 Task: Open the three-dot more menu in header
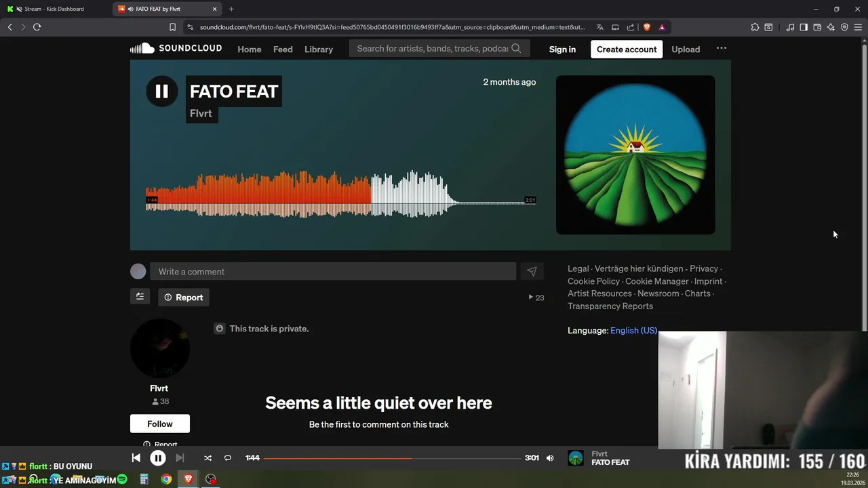(x=722, y=48)
